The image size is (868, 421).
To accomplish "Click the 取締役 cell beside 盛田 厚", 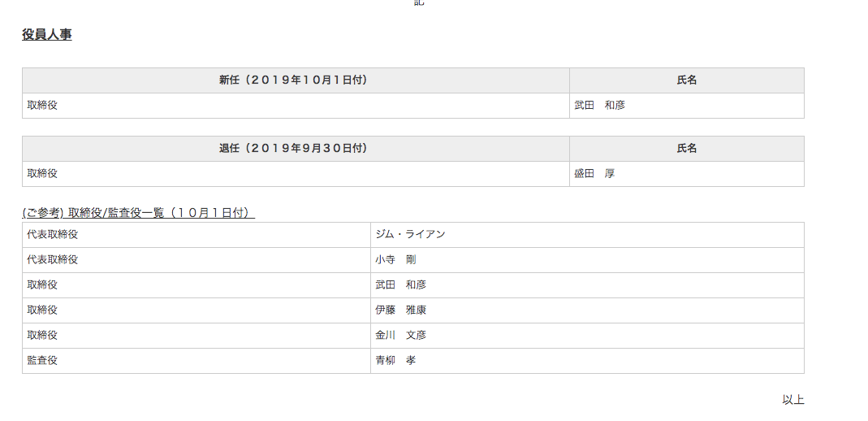I will 42,174.
